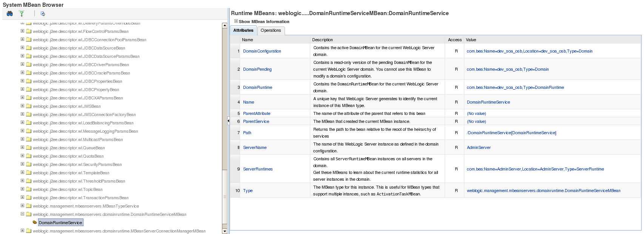Expand the JMSBean tree node
Image resolution: width=644 pixels, height=234 pixels.
coord(22,106)
